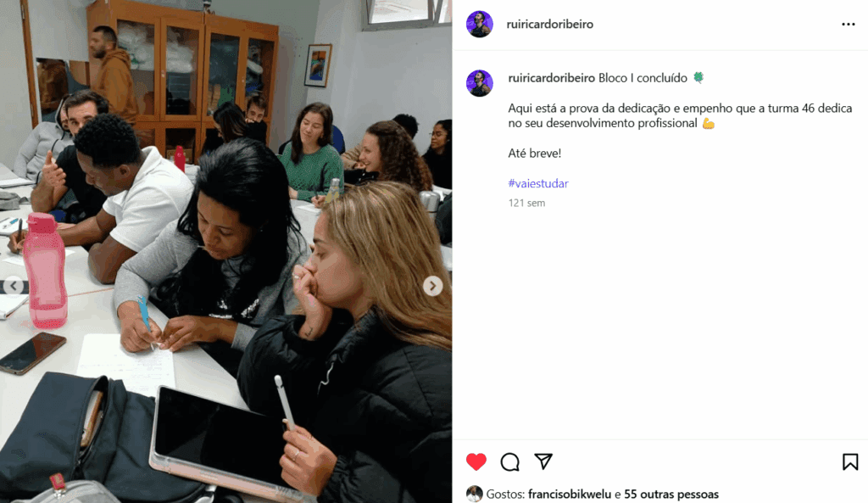Click the classroom photo
Viewport: 868px width, 503px height.
pyautogui.click(x=225, y=251)
